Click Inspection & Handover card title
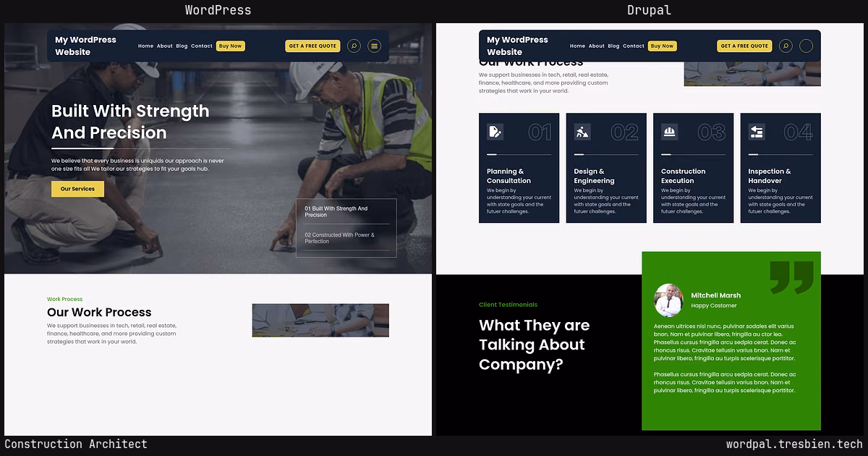 [x=770, y=176]
